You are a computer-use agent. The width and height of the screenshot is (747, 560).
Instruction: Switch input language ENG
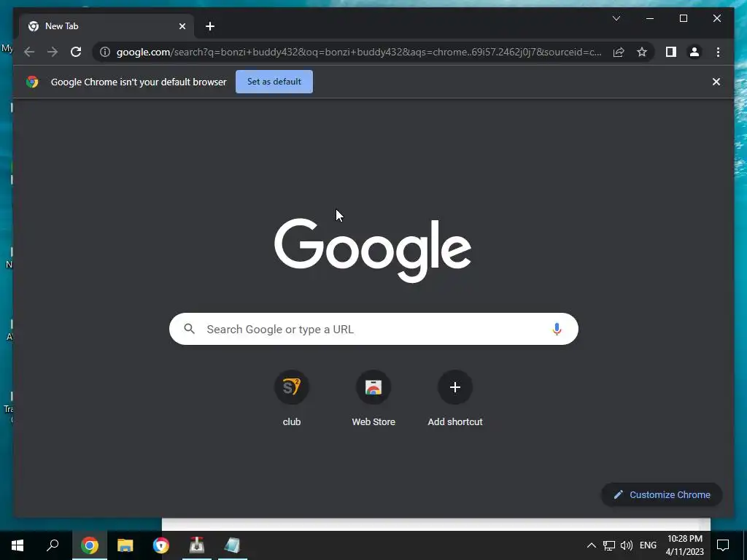[648, 545]
